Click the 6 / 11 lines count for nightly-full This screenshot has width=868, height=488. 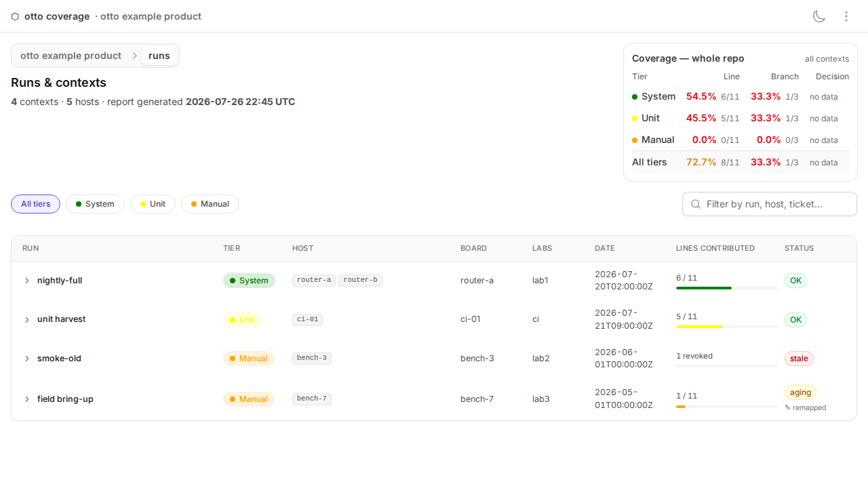(686, 278)
